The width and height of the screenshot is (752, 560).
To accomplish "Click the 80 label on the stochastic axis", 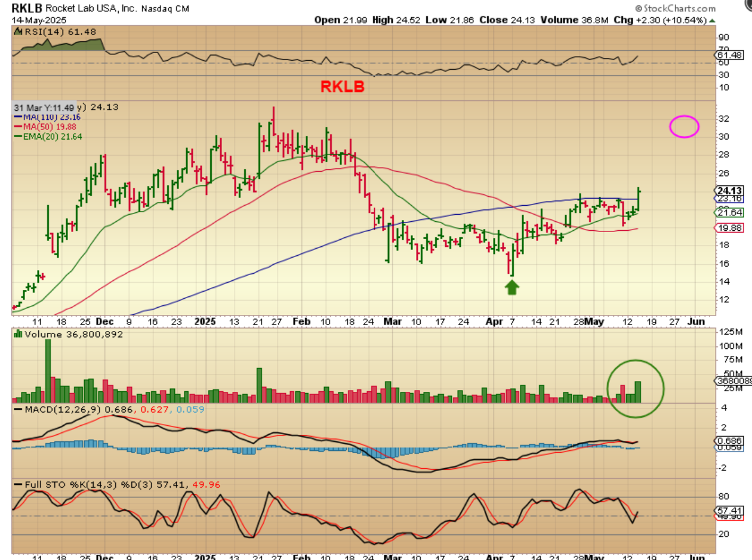I will point(725,496).
